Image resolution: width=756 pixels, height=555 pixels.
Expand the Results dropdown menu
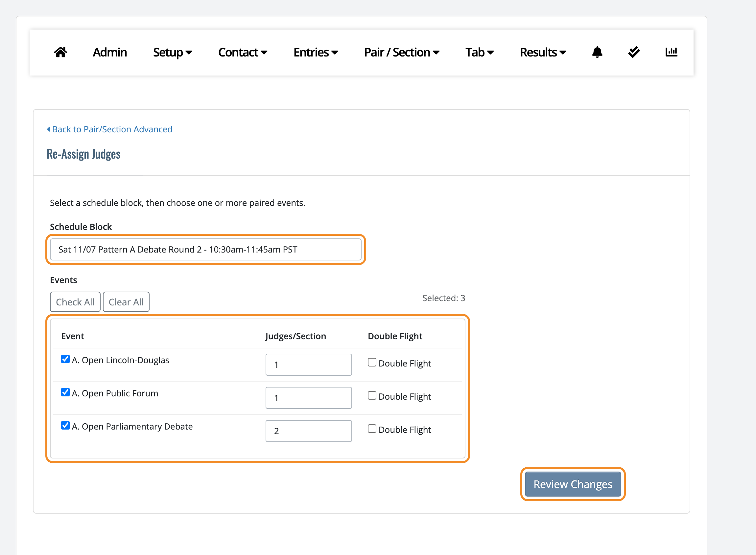[543, 52]
